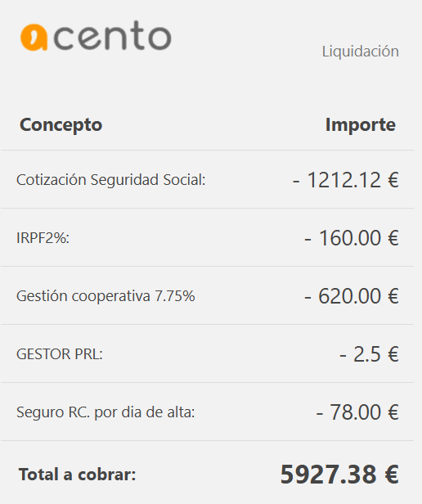422x504 pixels.
Task: Click the 5927.38 € total amount
Action: (x=339, y=474)
